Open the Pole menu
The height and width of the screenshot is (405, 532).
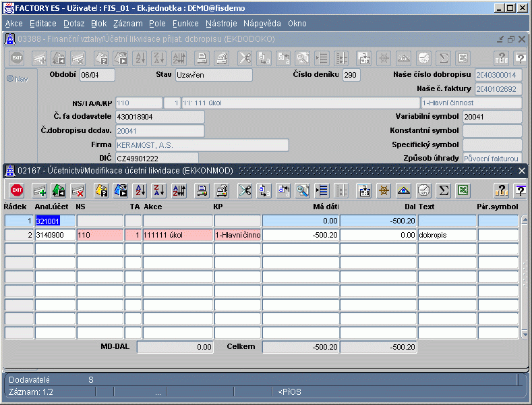(157, 24)
